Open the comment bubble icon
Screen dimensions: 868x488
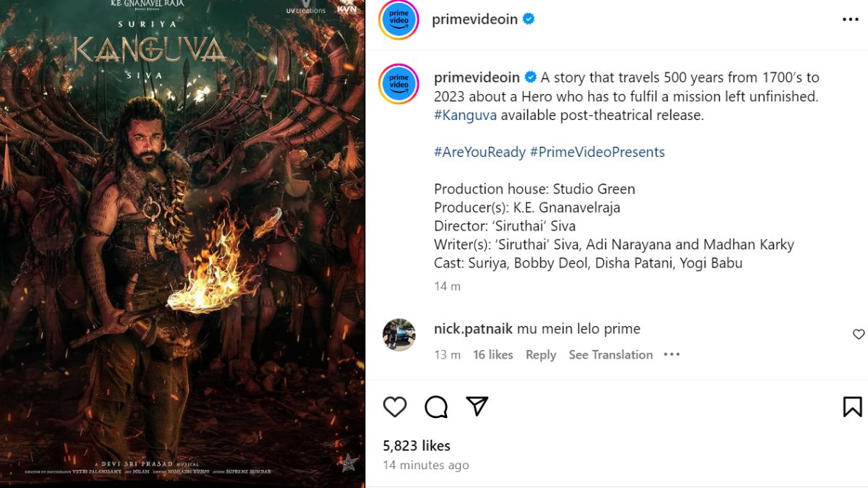point(436,407)
